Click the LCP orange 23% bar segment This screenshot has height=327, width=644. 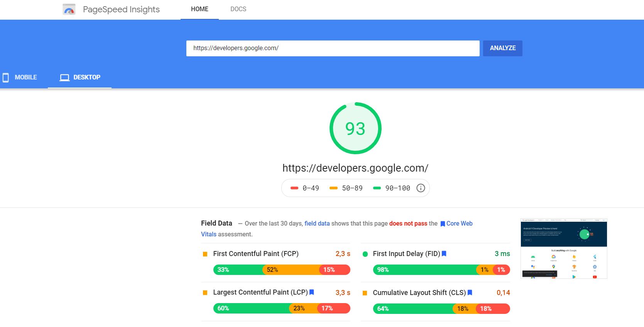[303, 308]
